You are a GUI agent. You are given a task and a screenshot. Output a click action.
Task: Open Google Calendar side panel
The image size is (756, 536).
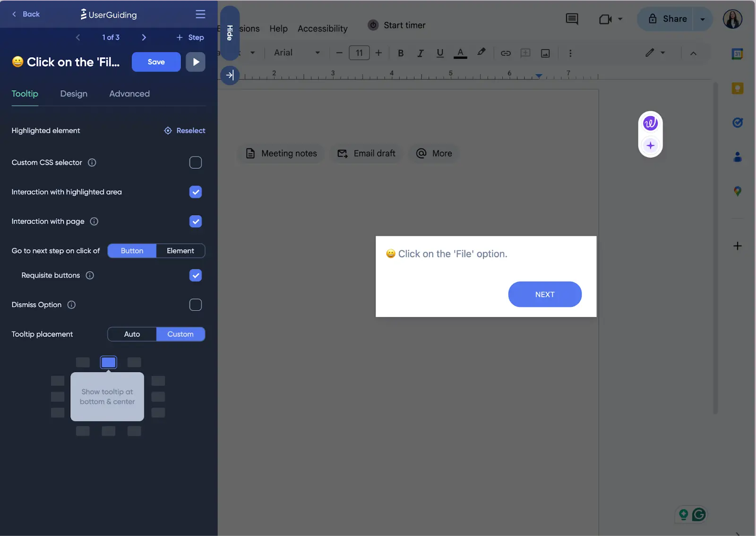[737, 54]
